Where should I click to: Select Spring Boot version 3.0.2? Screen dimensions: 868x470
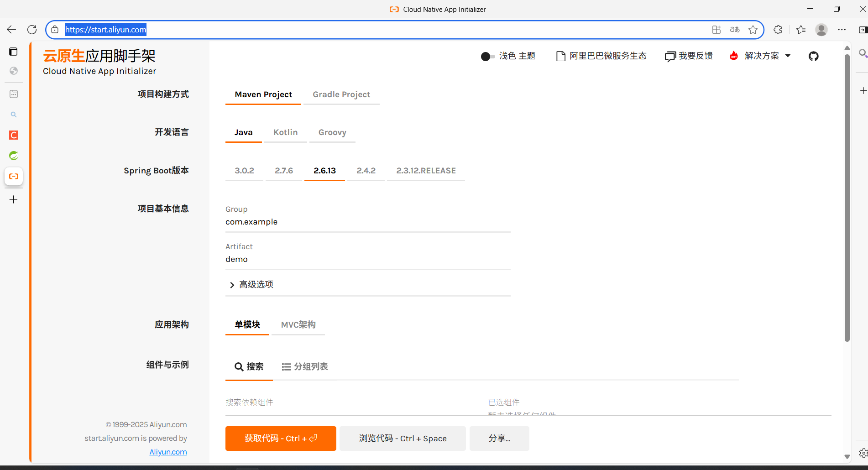tap(244, 170)
